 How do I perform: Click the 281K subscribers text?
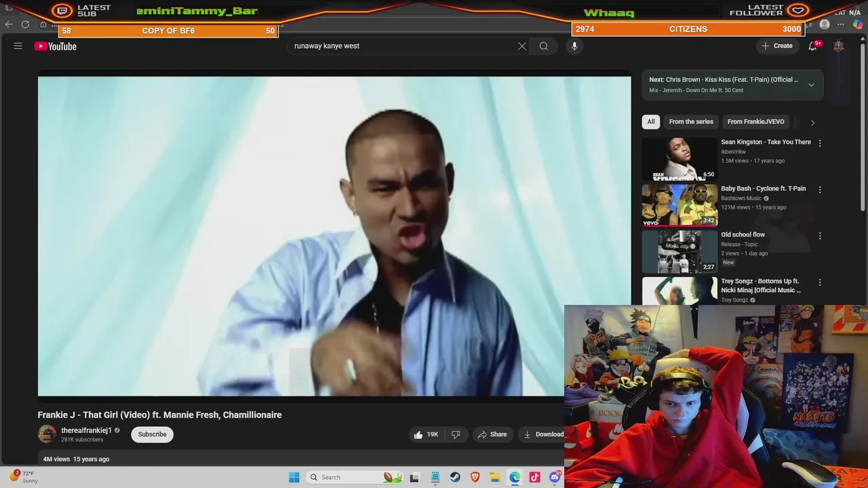coord(82,440)
